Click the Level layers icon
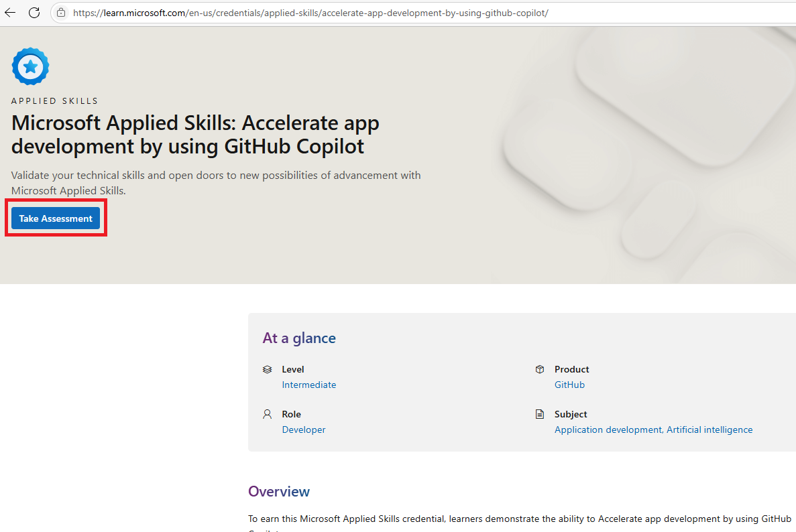 [268, 369]
